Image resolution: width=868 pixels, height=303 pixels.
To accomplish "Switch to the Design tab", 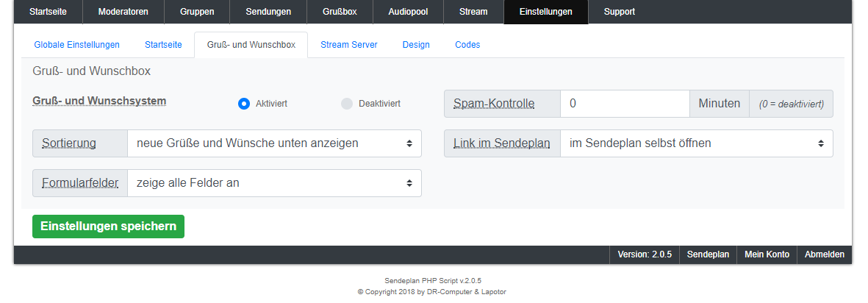I will tap(416, 45).
